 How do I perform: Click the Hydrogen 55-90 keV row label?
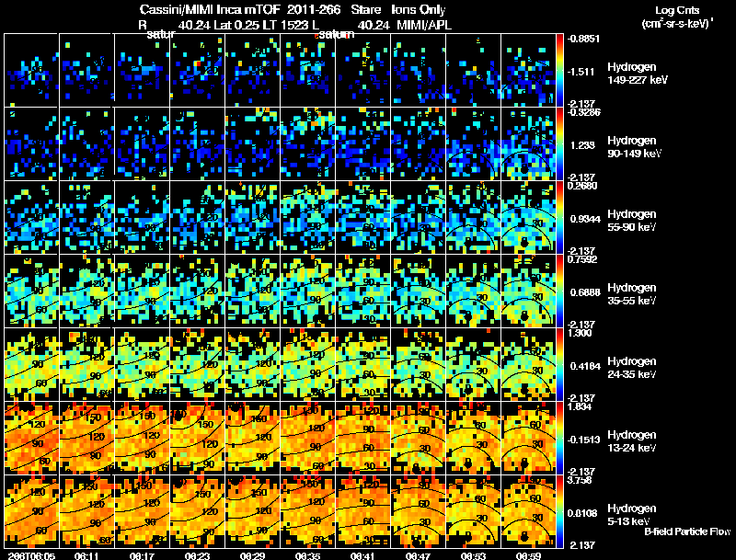632,221
